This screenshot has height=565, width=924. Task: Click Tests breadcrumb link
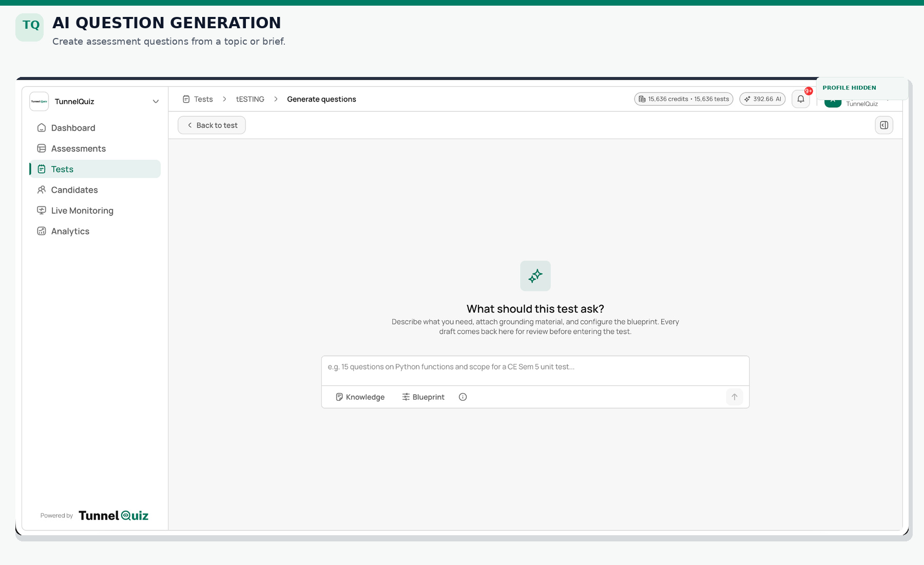click(x=198, y=99)
